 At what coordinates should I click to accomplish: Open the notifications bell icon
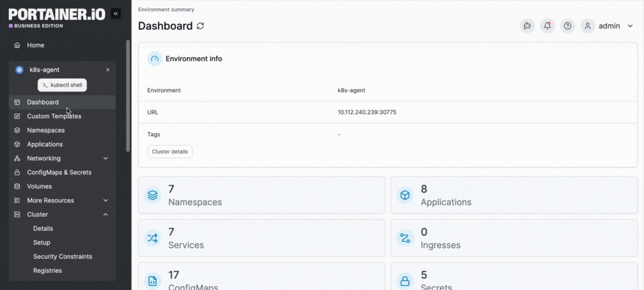pyautogui.click(x=547, y=26)
